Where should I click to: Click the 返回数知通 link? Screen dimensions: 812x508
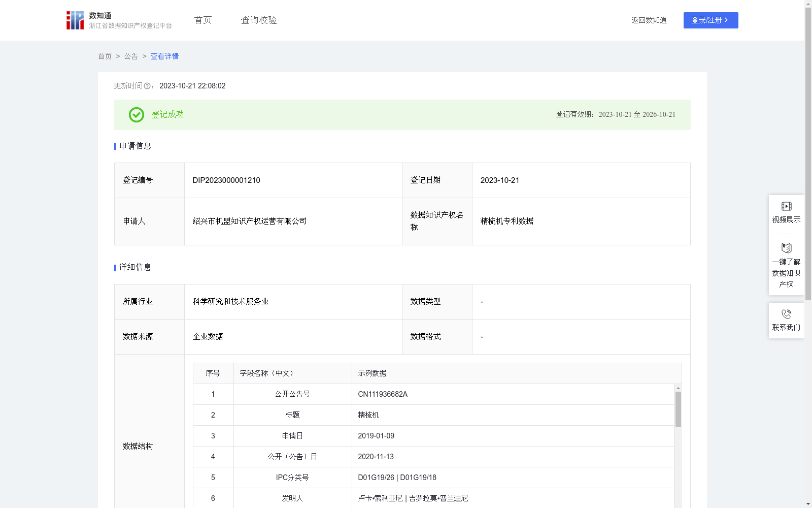(649, 20)
